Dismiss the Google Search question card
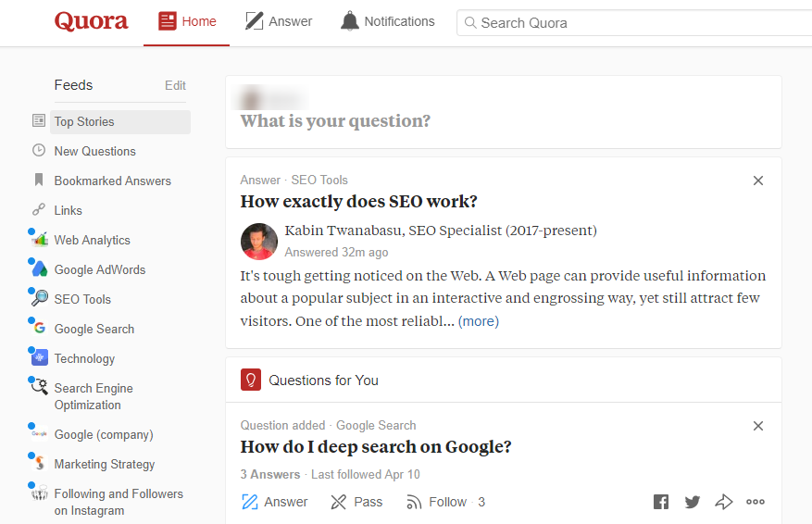This screenshot has width=812, height=524. 758,426
